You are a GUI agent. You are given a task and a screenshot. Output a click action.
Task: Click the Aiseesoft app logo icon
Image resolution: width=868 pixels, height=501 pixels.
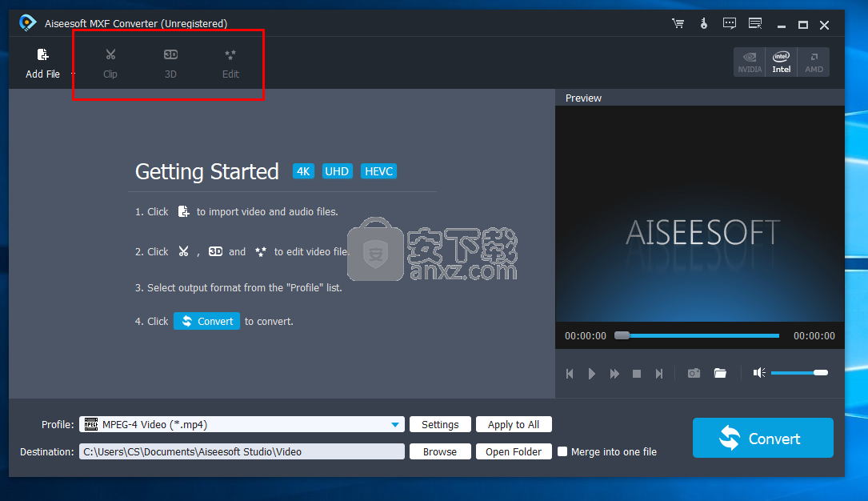pyautogui.click(x=27, y=22)
